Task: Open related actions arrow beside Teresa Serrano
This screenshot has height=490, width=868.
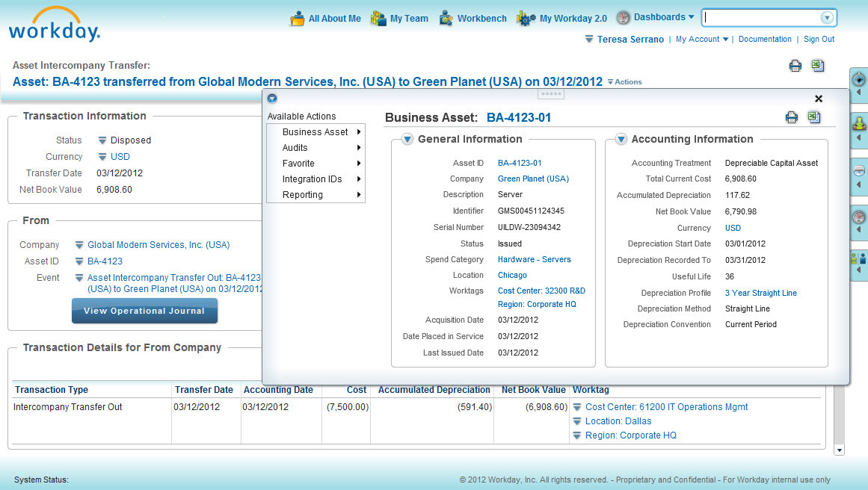Action: tap(589, 40)
